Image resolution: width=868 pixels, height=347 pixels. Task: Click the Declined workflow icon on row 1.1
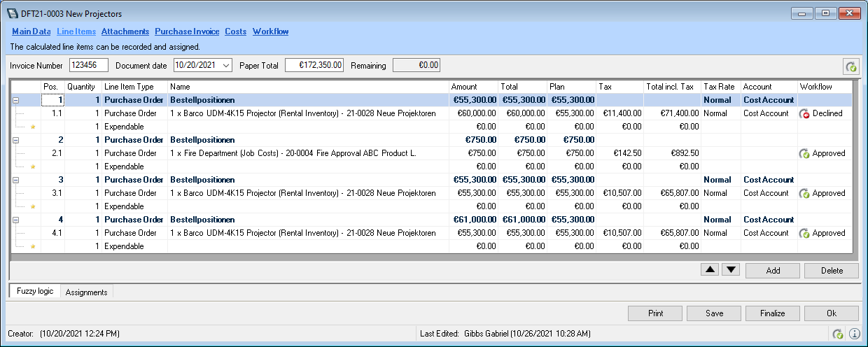pos(804,113)
